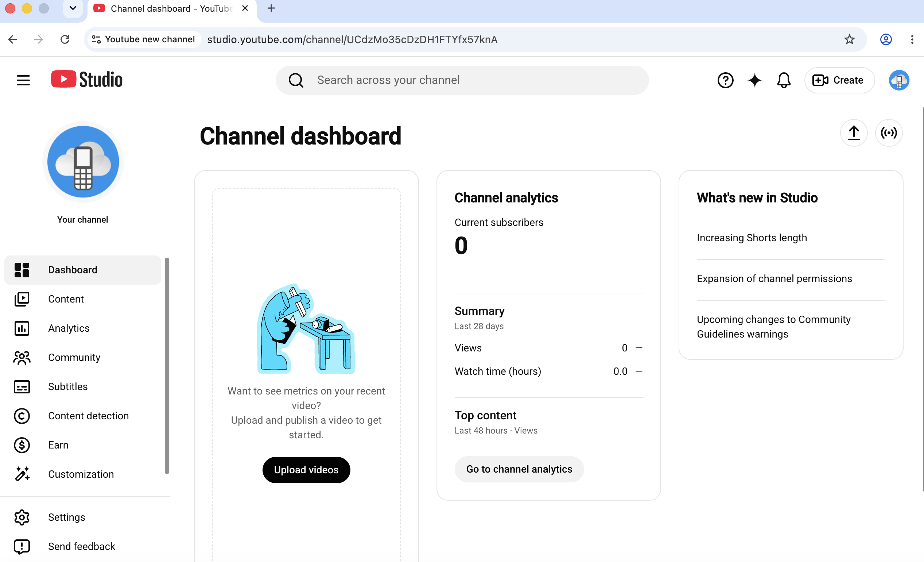The width and height of the screenshot is (924, 562).
Task: Open Settings from the sidebar
Action: (x=83, y=518)
